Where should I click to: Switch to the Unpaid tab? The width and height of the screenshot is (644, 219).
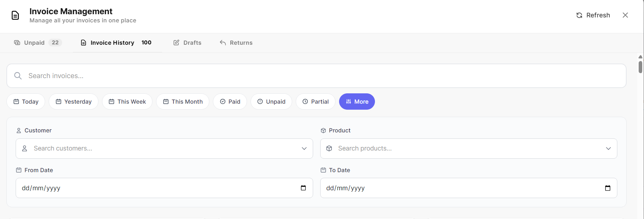point(37,43)
